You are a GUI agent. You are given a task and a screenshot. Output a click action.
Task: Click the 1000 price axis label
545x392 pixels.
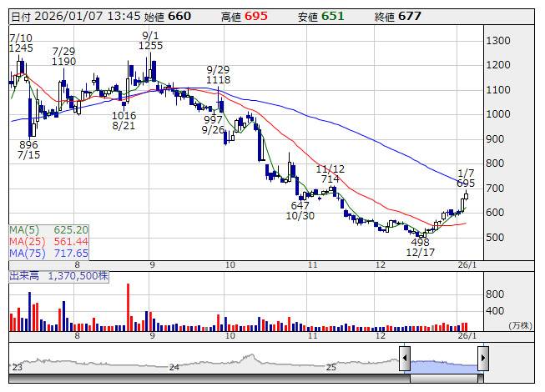(x=498, y=114)
